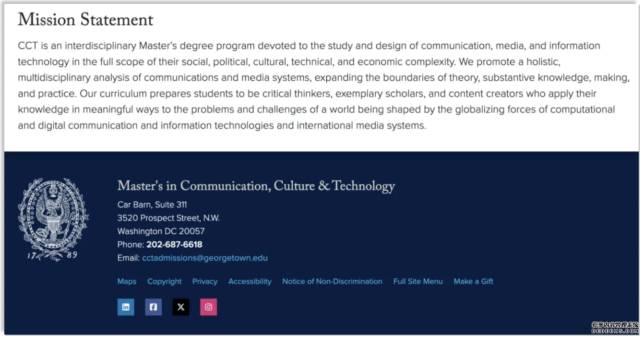This screenshot has height=338, width=644.
Task: Click the phone number 202-687-6618
Action: click(174, 244)
